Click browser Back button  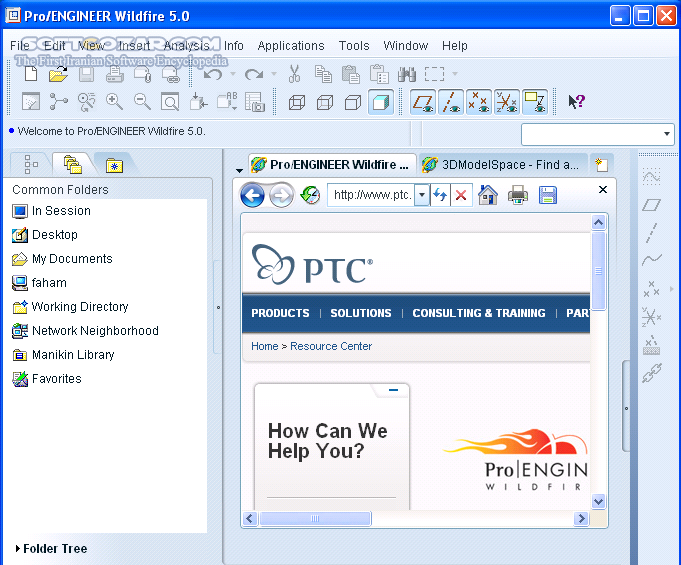[x=252, y=195]
